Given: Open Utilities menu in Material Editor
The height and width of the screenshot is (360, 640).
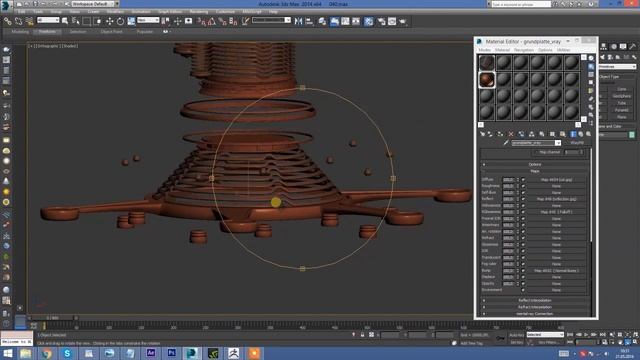Looking at the screenshot, I should [x=563, y=50].
